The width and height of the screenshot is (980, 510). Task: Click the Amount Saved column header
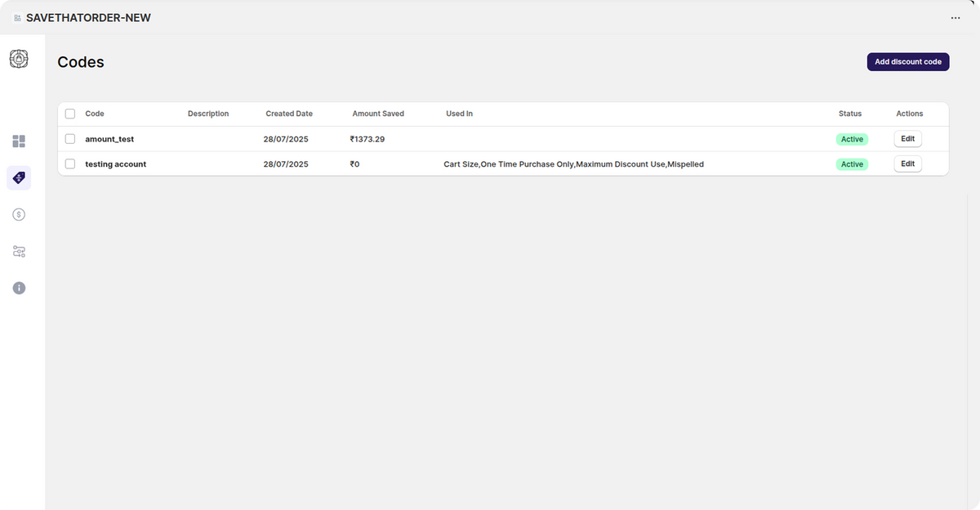point(378,114)
